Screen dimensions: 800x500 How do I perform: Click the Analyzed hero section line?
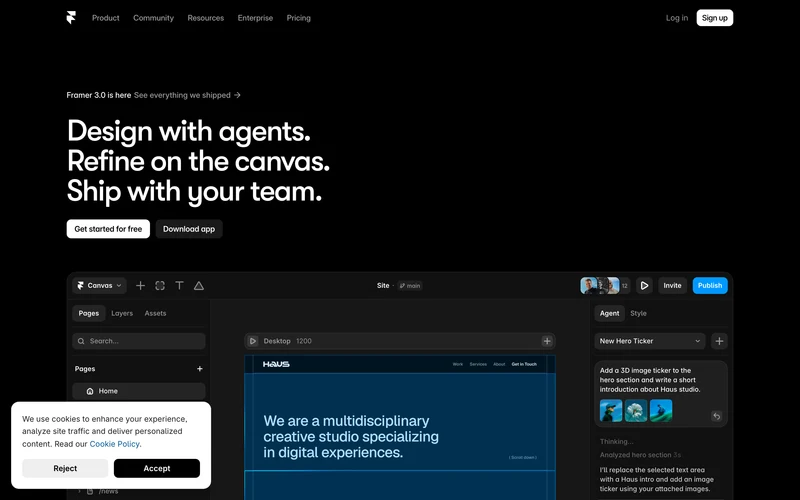640,455
